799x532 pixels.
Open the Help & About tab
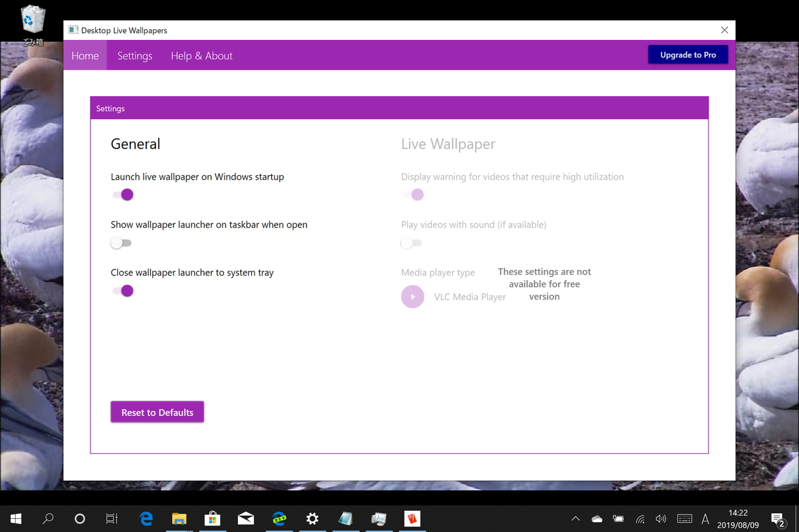(202, 56)
